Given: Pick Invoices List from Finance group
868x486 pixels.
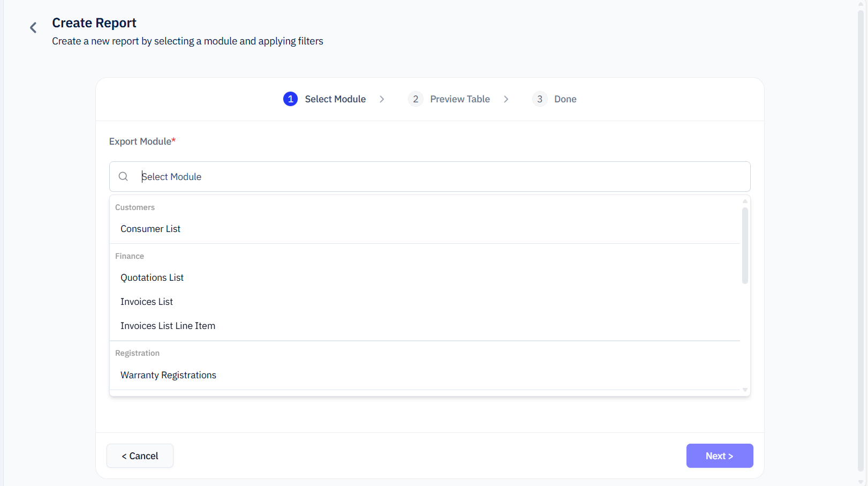Looking at the screenshot, I should pos(147,302).
